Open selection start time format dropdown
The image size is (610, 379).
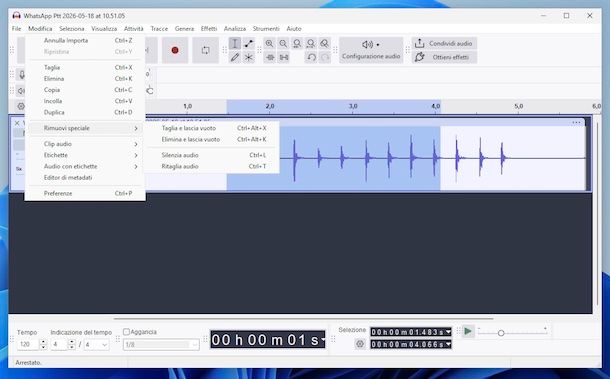pyautogui.click(x=449, y=332)
